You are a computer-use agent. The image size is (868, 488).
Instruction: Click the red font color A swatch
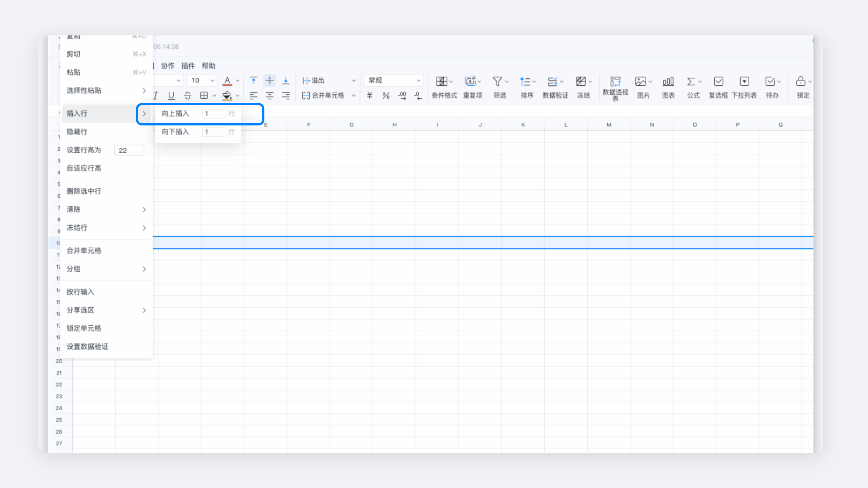point(227,81)
